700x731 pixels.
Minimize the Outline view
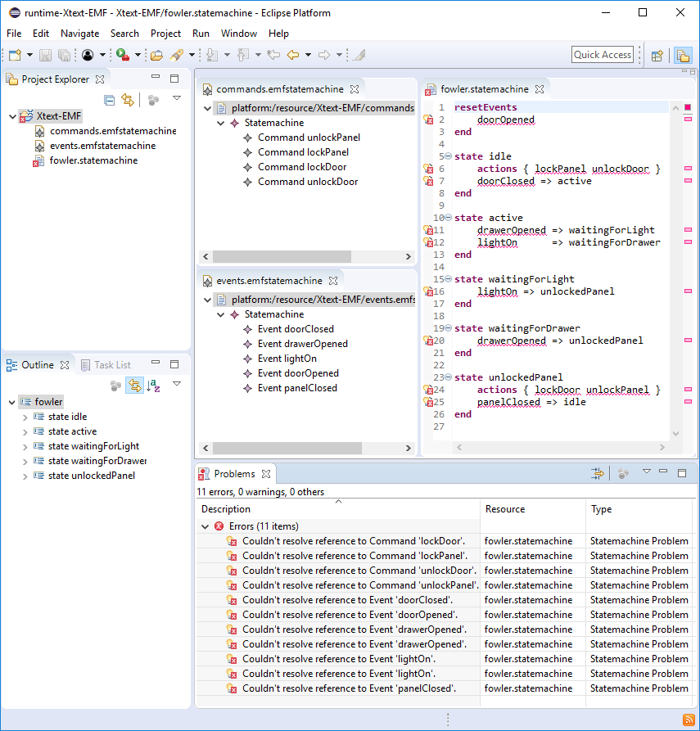coord(156,363)
